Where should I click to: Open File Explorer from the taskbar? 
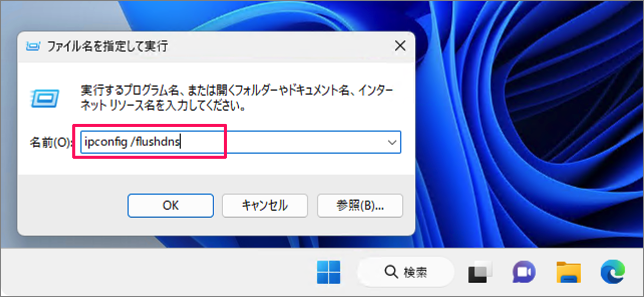[x=568, y=272]
